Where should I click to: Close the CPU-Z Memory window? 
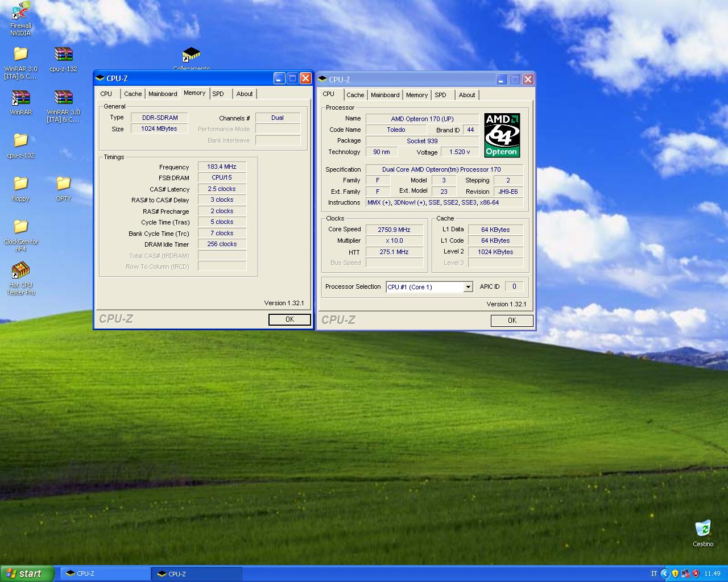coord(305,78)
